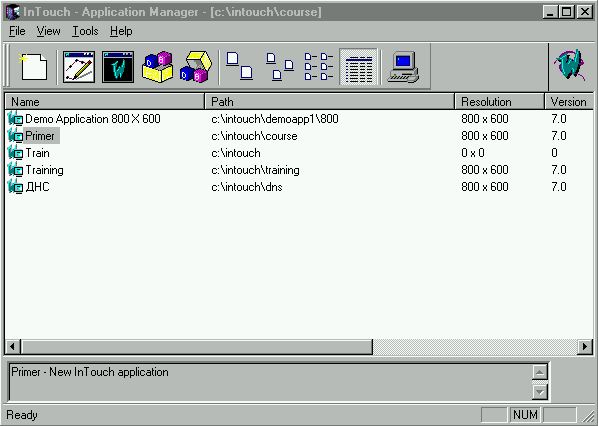Image resolution: width=598 pixels, height=426 pixels.
Task: Click the horizontal scrollbar right arrow
Action: 585,347
